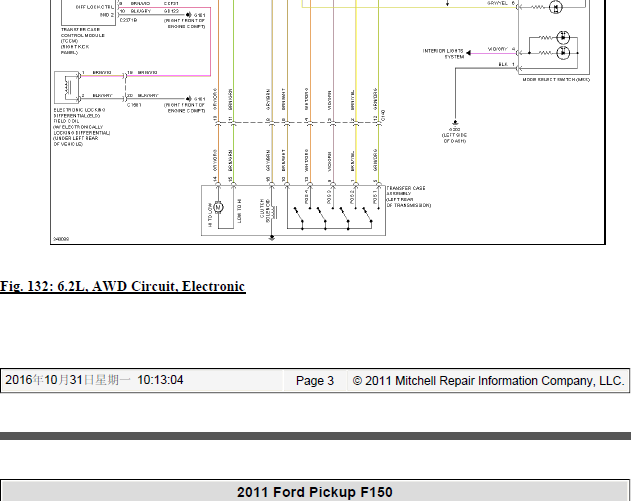The width and height of the screenshot is (631, 501).
Task: Click the "DIFF LOCK CTRL" pin label
Action: pyautogui.click(x=95, y=7)
